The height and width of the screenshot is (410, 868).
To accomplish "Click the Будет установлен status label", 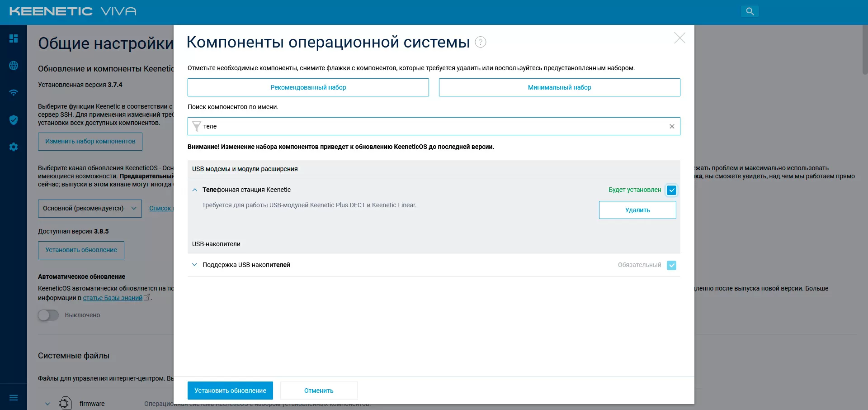I will pyautogui.click(x=635, y=190).
